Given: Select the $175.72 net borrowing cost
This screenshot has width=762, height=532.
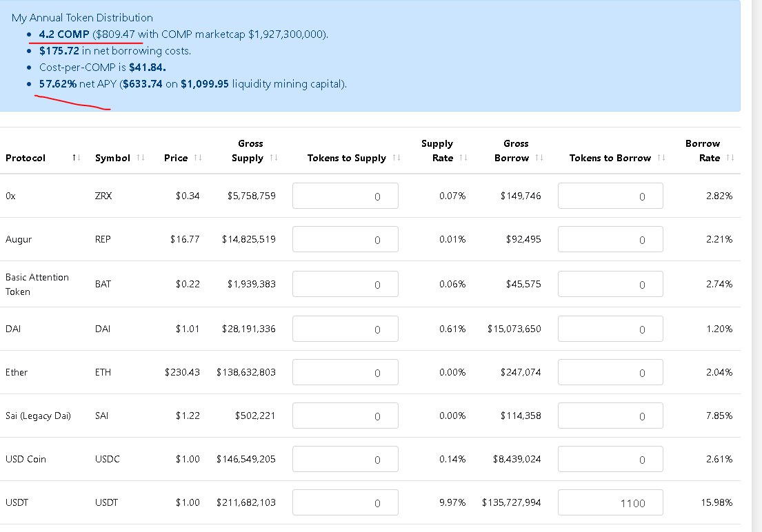Looking at the screenshot, I should 59,51.
